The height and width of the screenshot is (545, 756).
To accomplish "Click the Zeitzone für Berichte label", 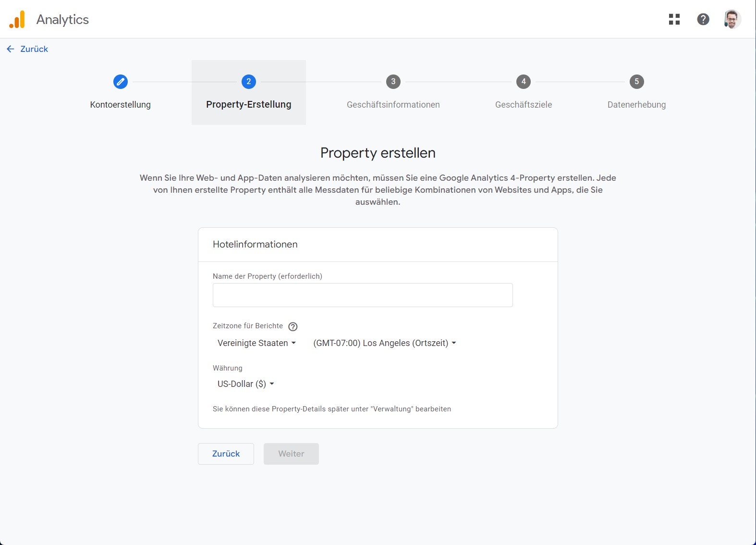I will 248,326.
